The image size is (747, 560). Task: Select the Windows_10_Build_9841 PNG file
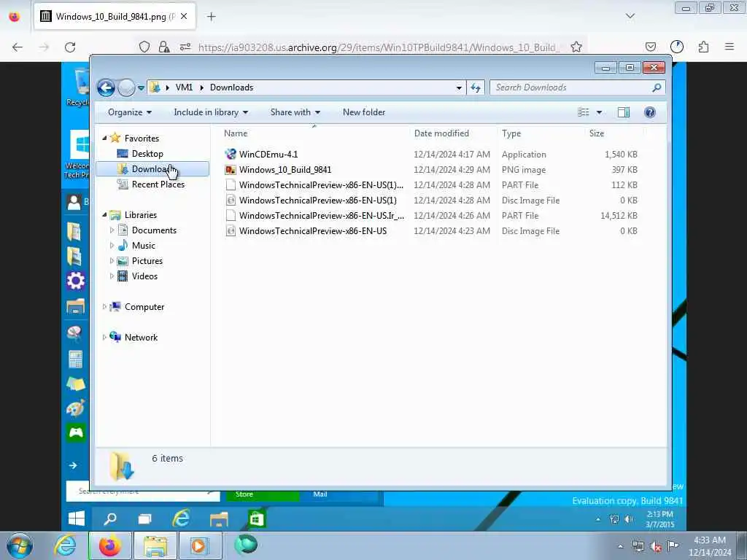pyautogui.click(x=431, y=169)
